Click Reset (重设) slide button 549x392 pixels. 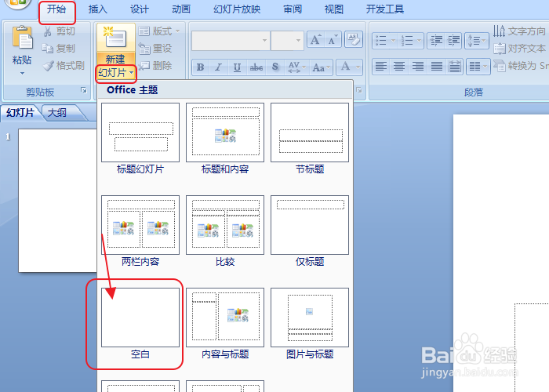point(155,49)
